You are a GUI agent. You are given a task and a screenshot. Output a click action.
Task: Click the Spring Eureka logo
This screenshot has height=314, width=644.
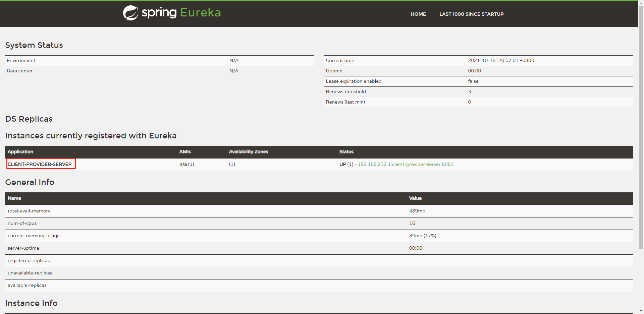[172, 13]
